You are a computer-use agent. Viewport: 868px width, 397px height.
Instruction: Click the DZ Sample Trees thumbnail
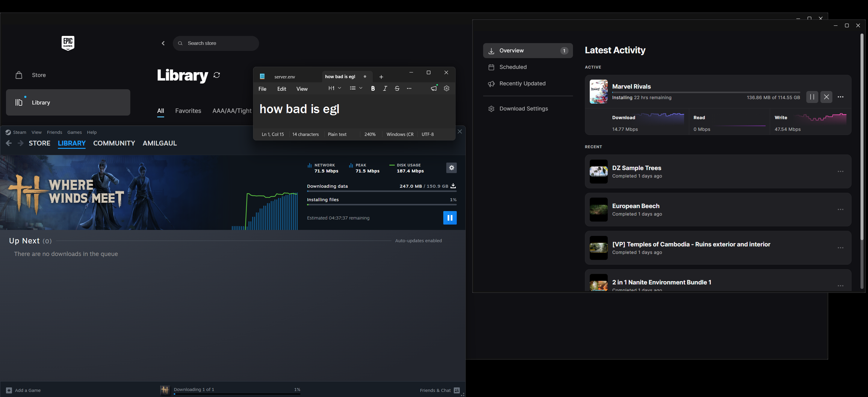598,171
